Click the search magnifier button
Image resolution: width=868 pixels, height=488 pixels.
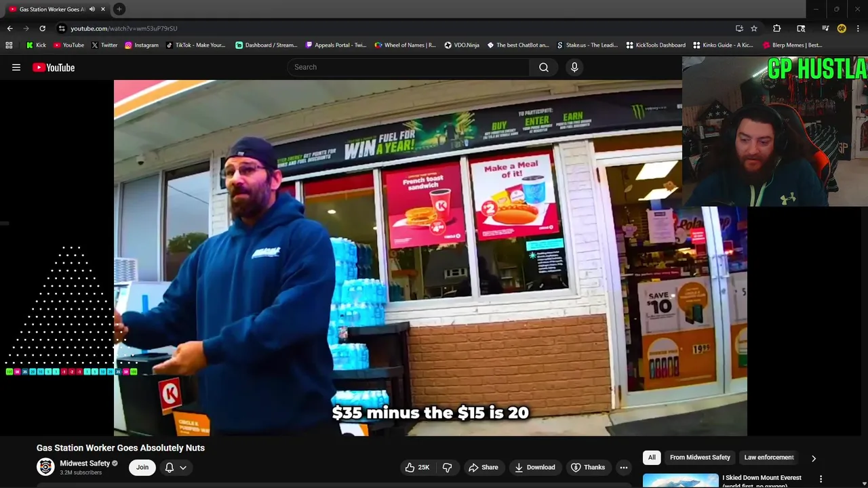point(544,67)
